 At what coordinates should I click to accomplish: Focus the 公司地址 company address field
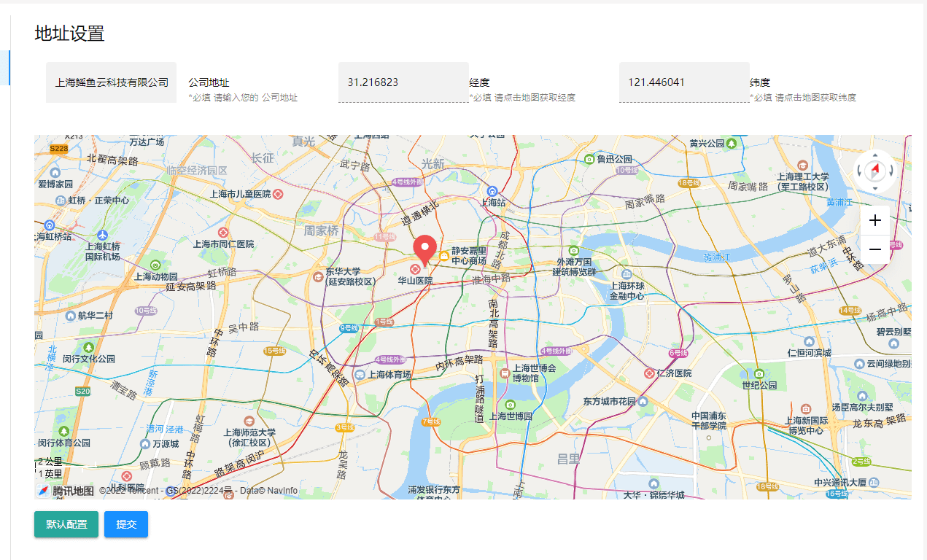click(111, 82)
